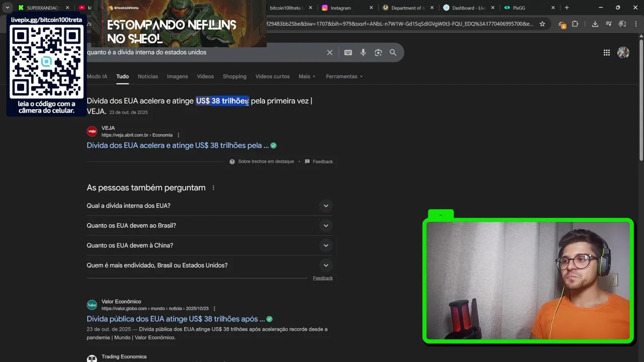Image resolution: width=644 pixels, height=362 pixels.
Task: Click 'Sobre trechos em destaque' link
Action: [266, 161]
